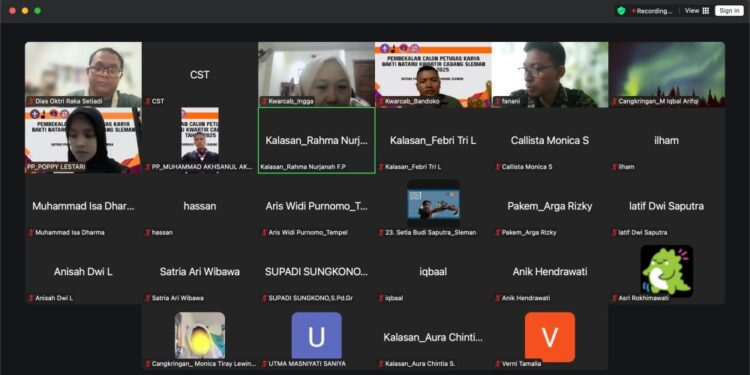Select PP_MUHAMMAD AKHSANUL tile
The image size is (750, 375).
(x=200, y=140)
